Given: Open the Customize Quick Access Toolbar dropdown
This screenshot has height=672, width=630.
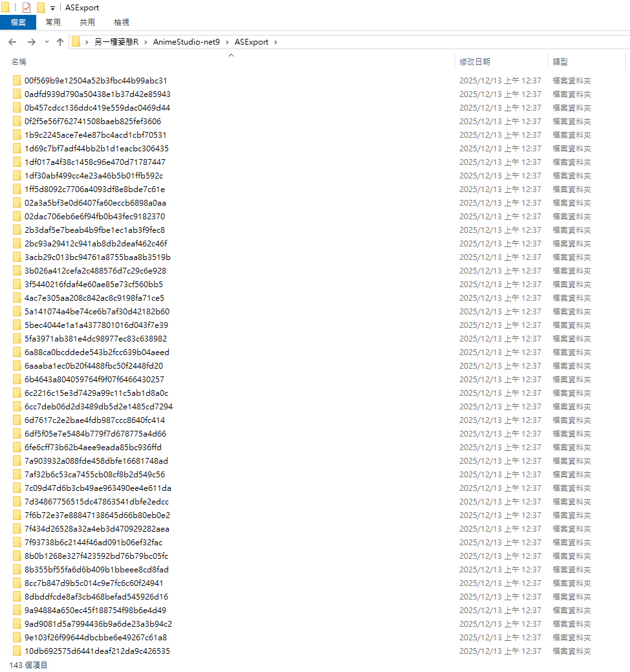Looking at the screenshot, I should [x=52, y=8].
